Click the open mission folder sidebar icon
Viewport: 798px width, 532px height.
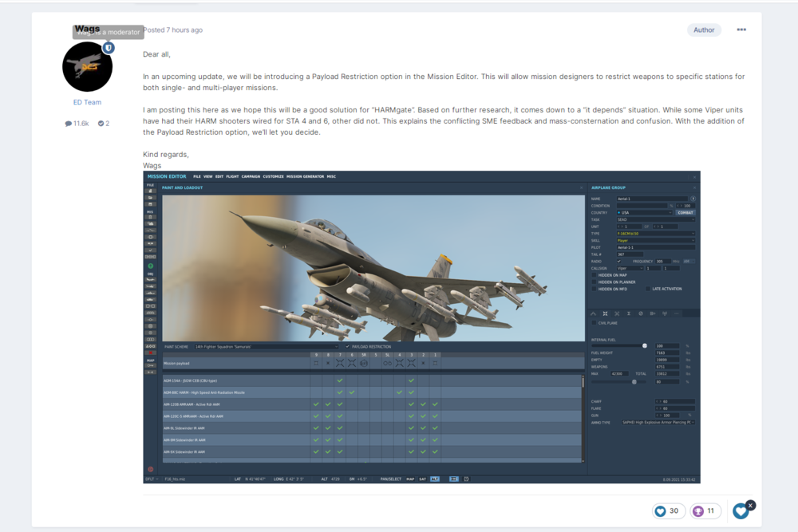(x=150, y=197)
